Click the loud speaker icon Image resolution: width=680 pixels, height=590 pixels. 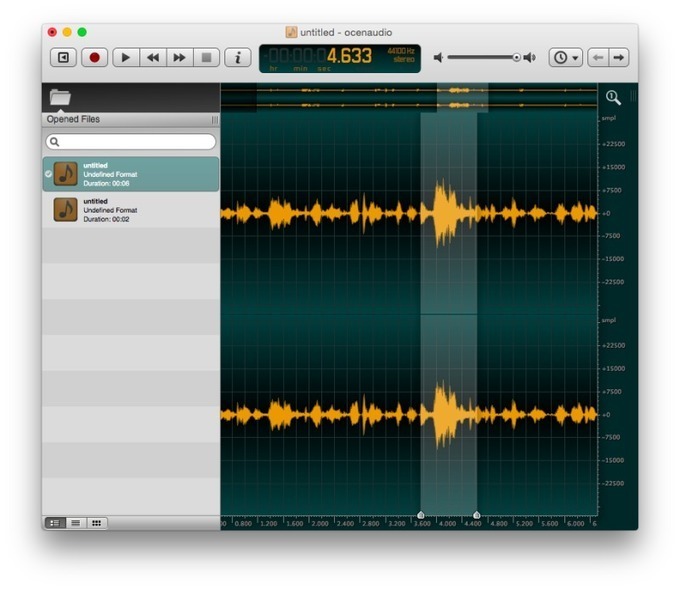(530, 57)
